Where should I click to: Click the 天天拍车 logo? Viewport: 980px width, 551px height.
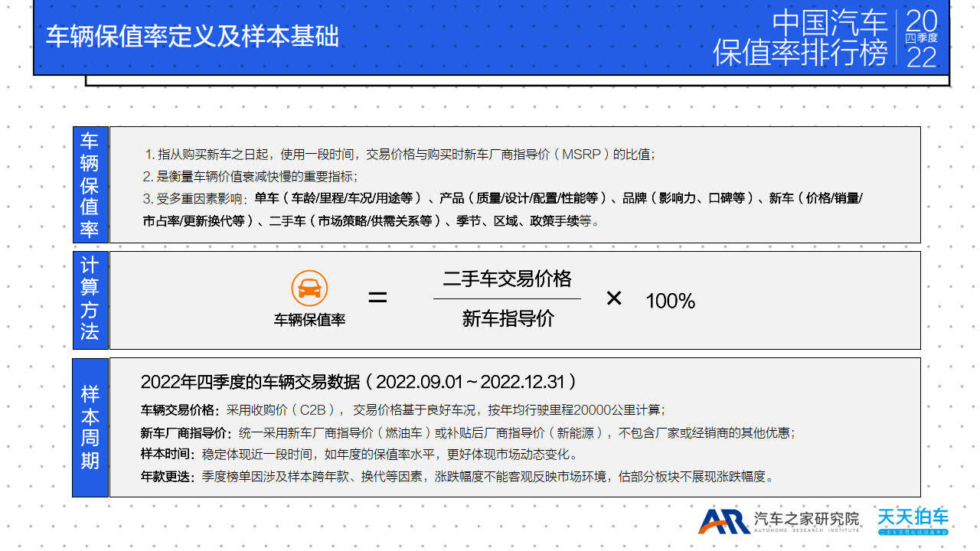(x=913, y=520)
